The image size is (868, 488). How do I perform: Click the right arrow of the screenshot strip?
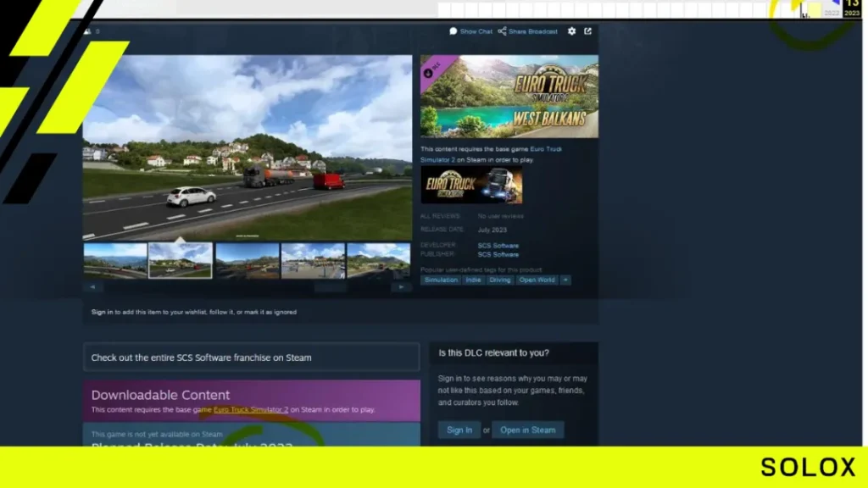pos(401,287)
